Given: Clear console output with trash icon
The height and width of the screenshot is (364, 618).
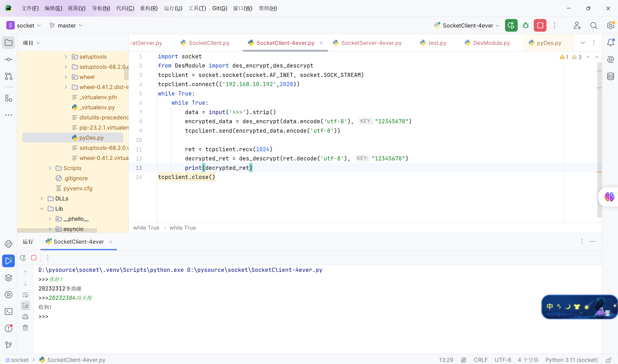Looking at the screenshot, I should (25, 328).
